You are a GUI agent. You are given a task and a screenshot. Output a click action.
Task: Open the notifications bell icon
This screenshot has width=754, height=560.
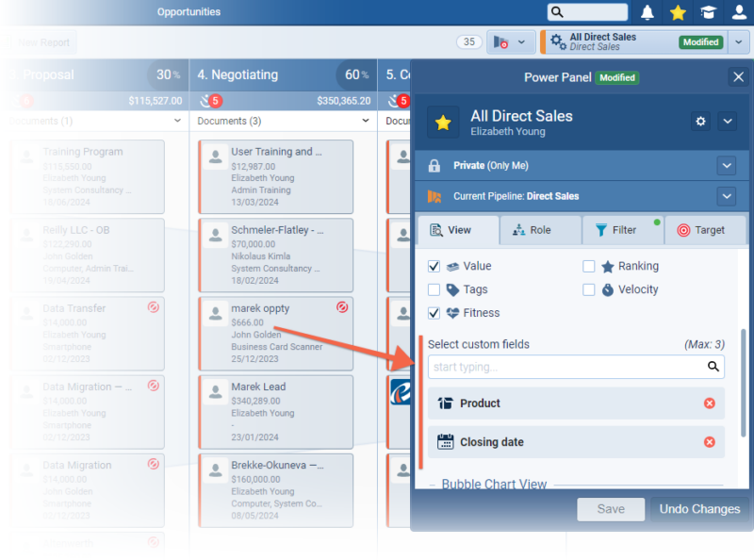click(647, 12)
